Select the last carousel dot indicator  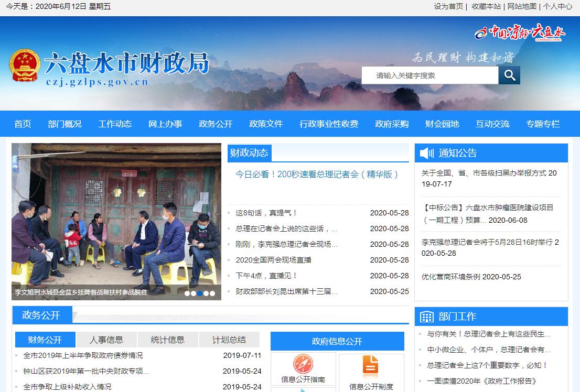(x=212, y=293)
